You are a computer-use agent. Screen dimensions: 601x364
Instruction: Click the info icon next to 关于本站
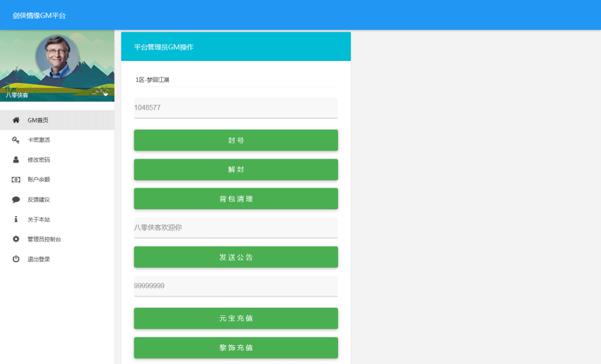[15, 219]
